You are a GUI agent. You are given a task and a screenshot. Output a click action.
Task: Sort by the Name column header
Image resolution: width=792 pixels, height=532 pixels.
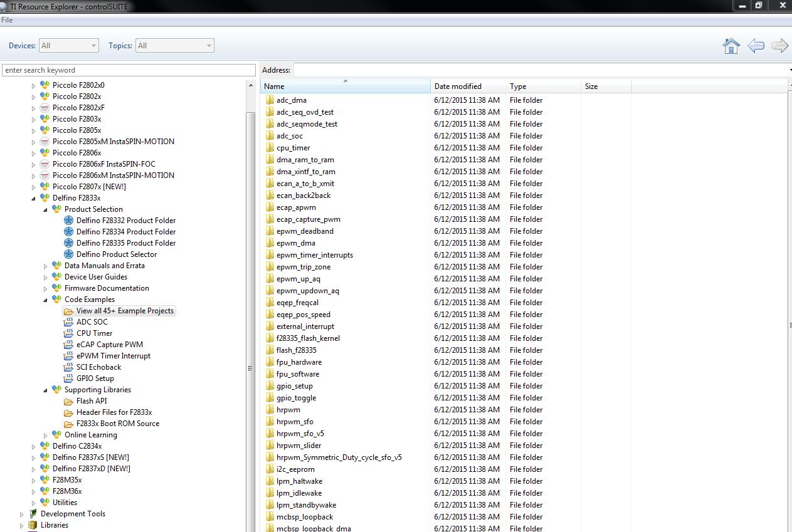(346, 86)
